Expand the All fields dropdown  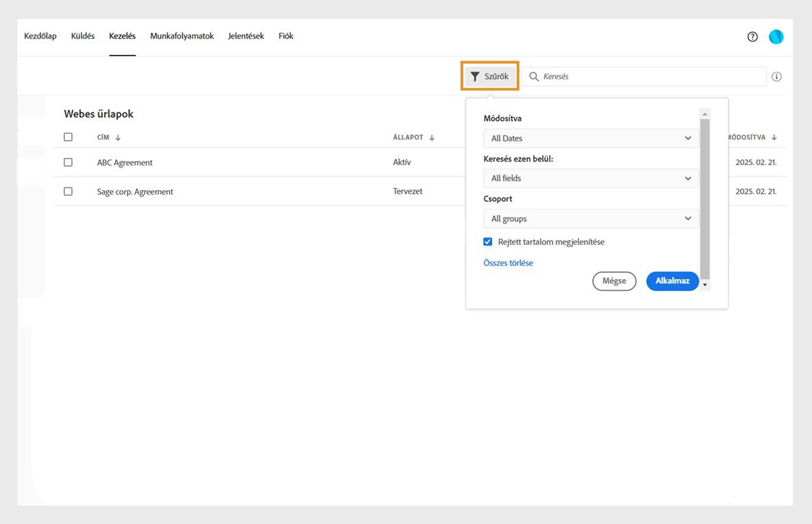coord(591,179)
